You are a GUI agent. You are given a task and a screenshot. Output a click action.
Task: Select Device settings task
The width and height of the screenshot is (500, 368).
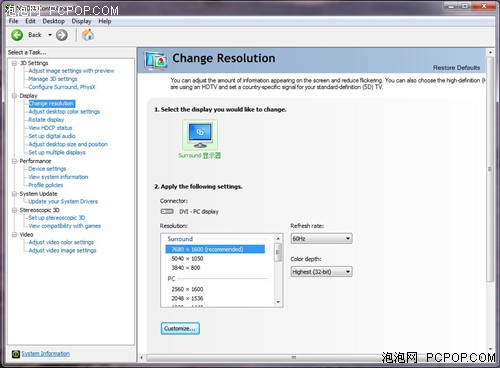click(x=47, y=169)
